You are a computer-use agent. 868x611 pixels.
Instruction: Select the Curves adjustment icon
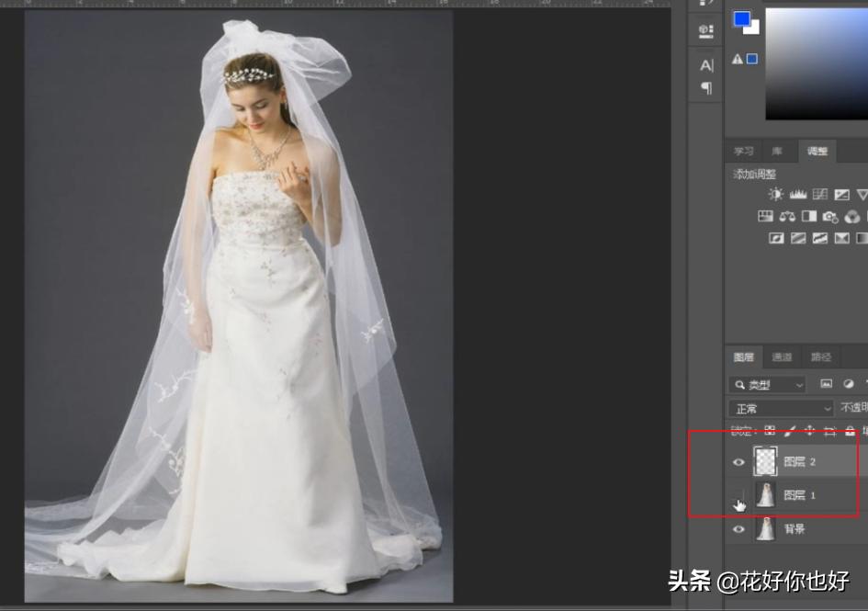[819, 194]
